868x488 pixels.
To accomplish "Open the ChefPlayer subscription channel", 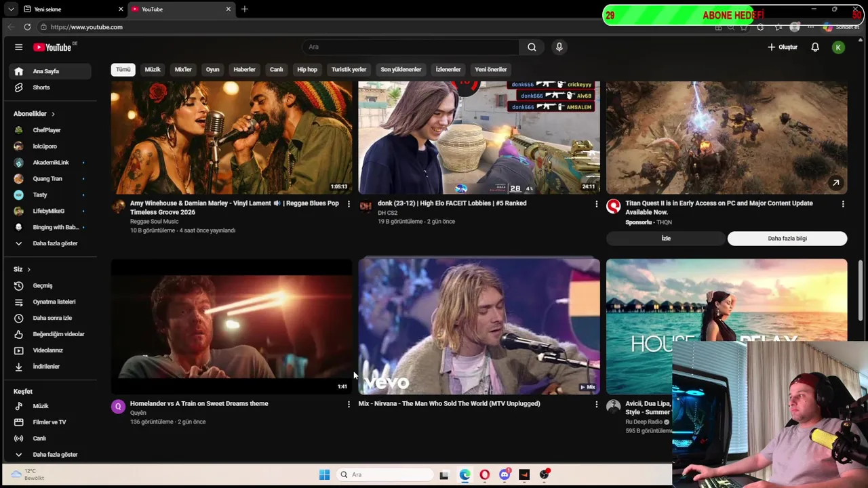I will (51, 130).
